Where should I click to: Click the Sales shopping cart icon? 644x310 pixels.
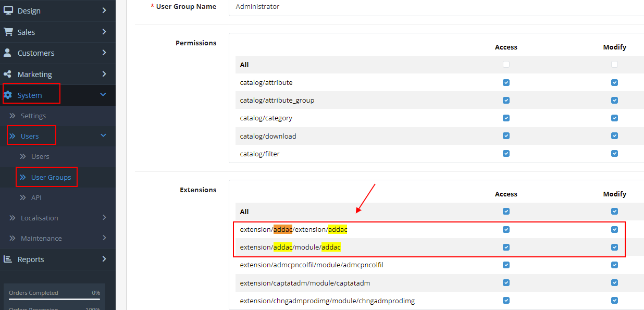coord(8,32)
